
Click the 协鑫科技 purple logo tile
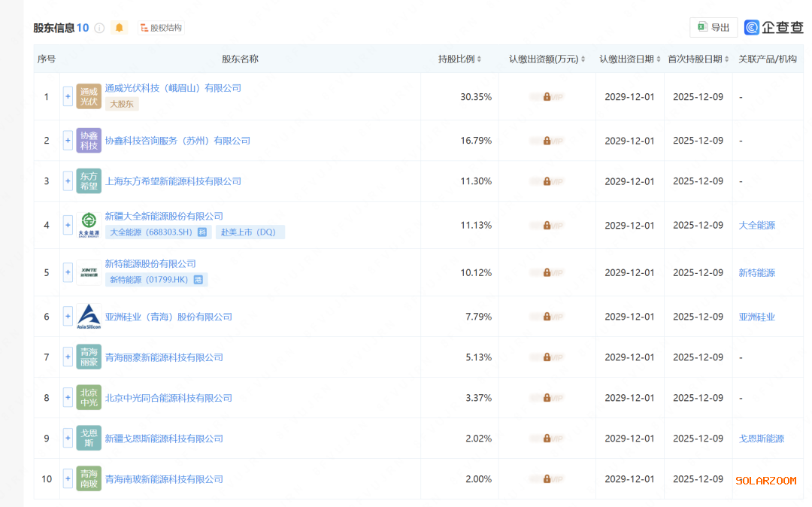[x=89, y=141]
